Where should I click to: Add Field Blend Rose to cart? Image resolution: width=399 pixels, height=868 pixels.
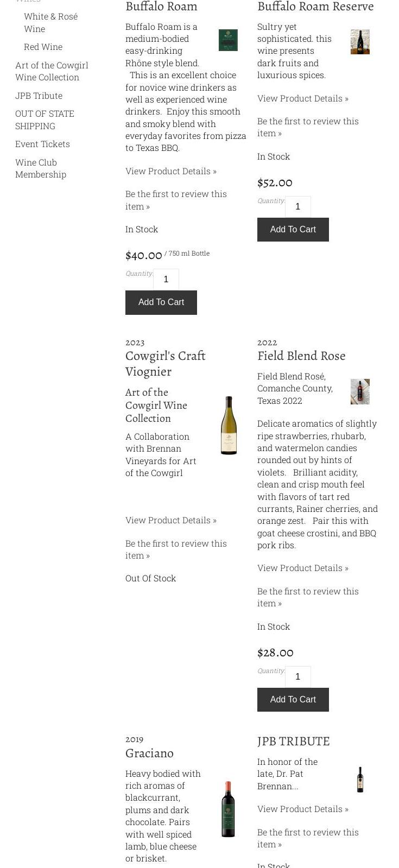293,700
